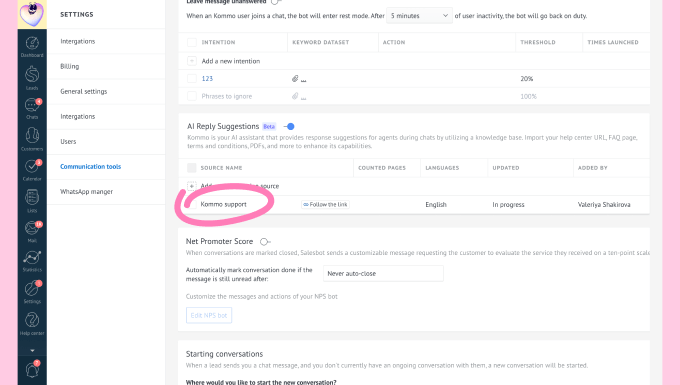Check the box next to intention 123
Image resolution: width=680 pixels, height=385 pixels.
[x=192, y=78]
